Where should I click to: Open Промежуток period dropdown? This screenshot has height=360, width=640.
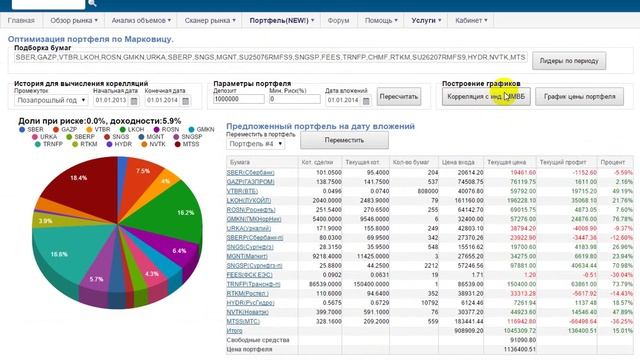coord(51,100)
